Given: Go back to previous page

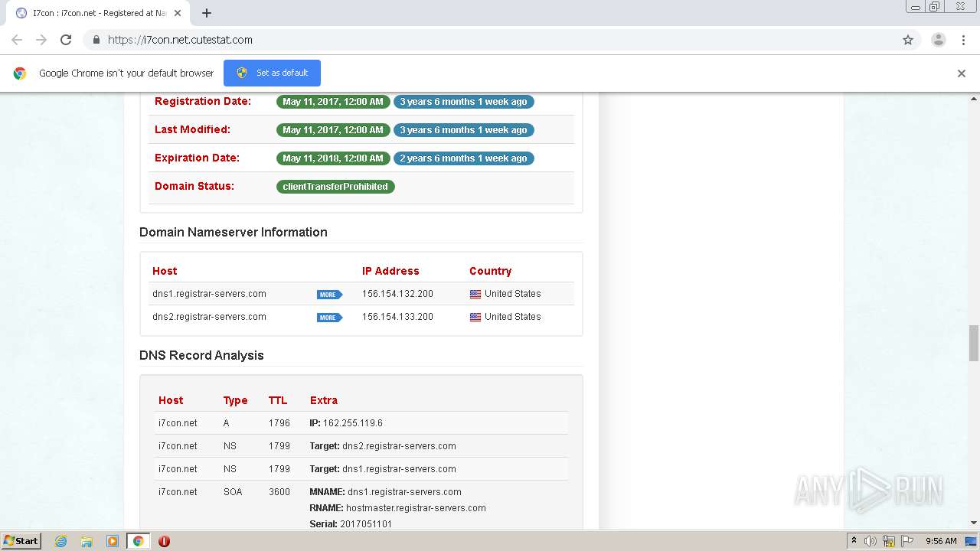Looking at the screenshot, I should click(17, 40).
